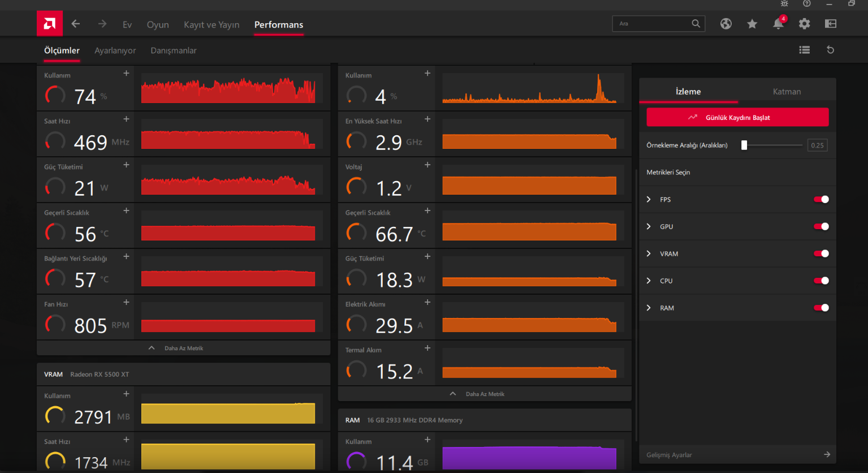
Task: Add GPU Saat Hızı 469 MHz plus
Action: point(126,119)
